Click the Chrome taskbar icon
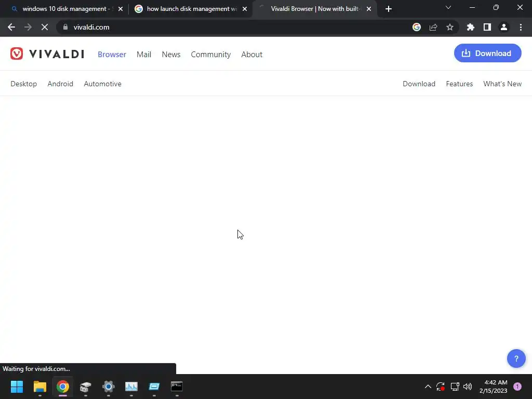Screen dimensions: 532x399 click(63, 387)
